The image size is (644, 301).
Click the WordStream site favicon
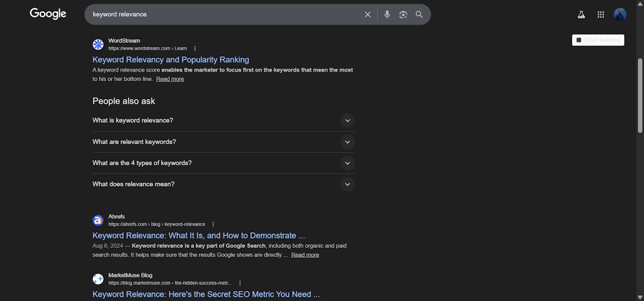[x=98, y=44]
